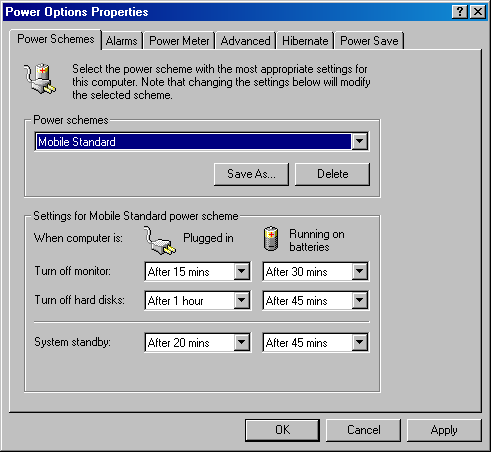491x452 pixels.
Task: Click the battery and plug icon beside description
Action: click(x=40, y=78)
